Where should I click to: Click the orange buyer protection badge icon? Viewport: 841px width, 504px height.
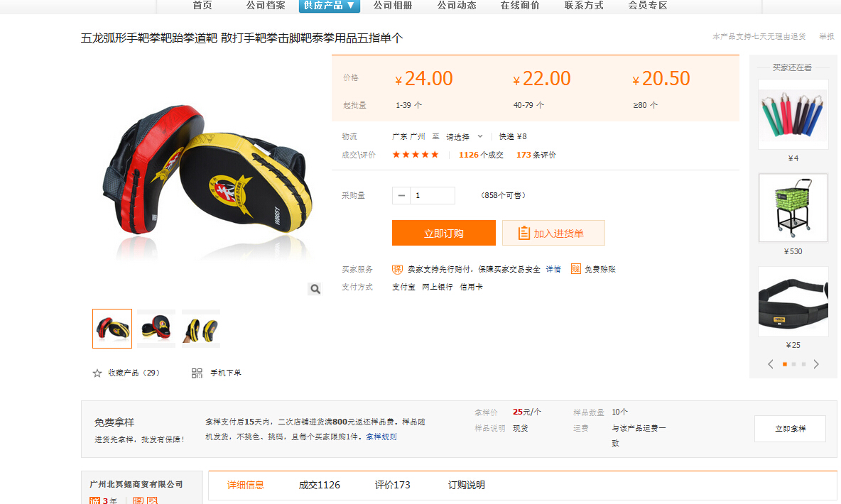[x=398, y=269]
